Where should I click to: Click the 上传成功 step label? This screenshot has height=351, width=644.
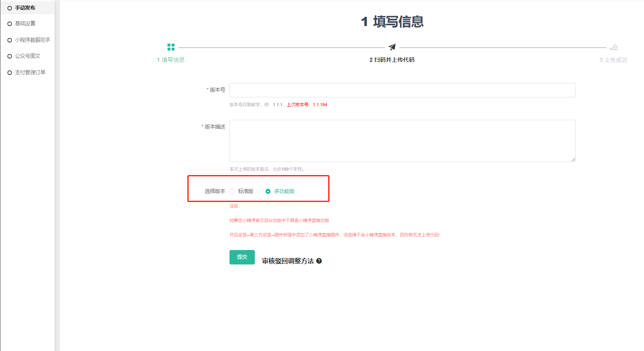pos(613,60)
